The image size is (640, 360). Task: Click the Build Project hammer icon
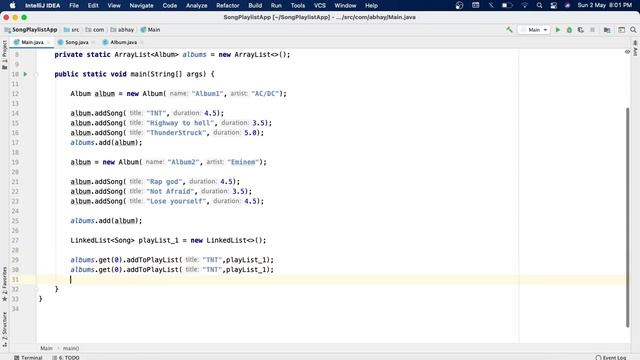pos(509,30)
